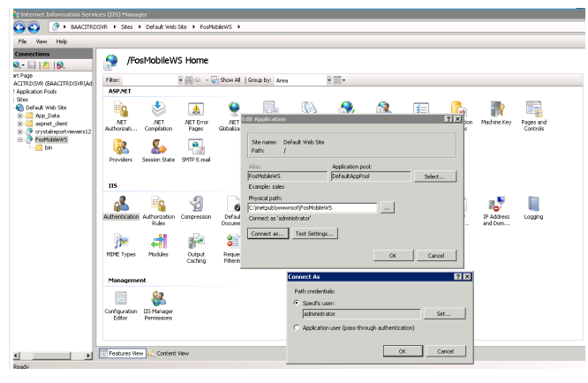Click Default Web Site in breadcrumb
588x383 pixels.
point(166,27)
